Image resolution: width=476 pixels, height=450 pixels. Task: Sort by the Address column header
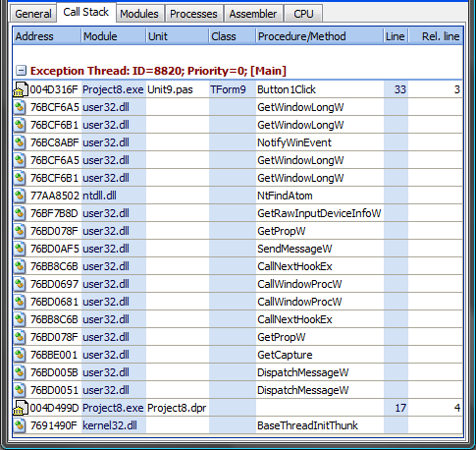[x=47, y=36]
